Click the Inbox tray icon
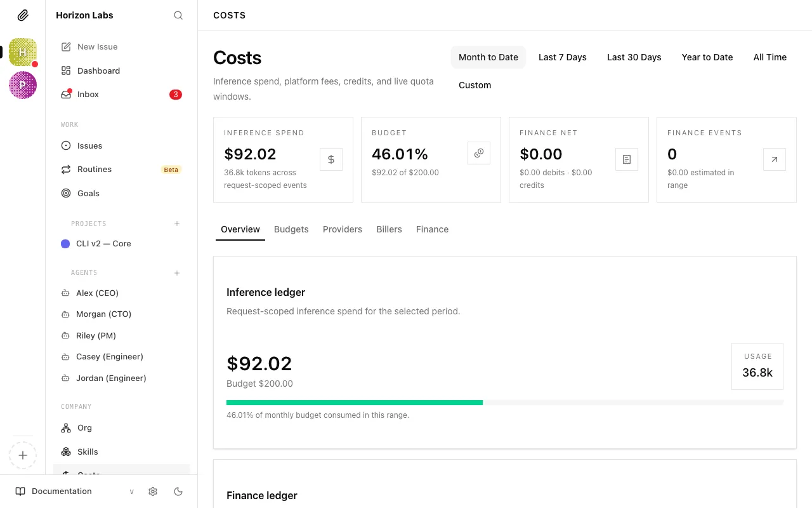 coord(66,94)
